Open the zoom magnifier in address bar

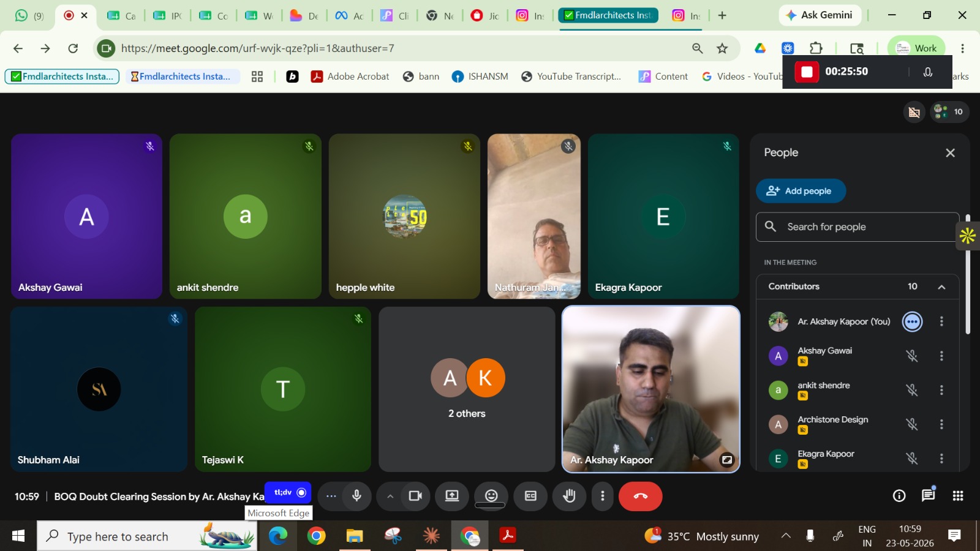697,48
